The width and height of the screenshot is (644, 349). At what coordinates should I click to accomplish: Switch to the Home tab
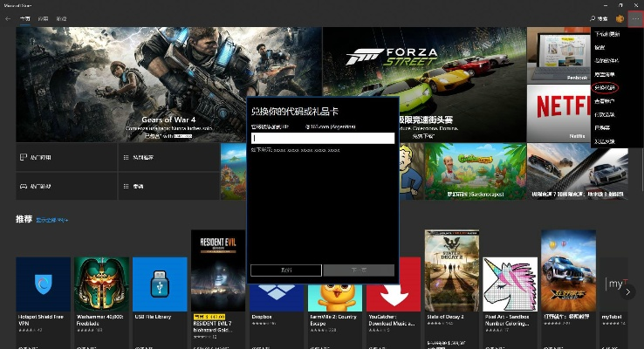pos(25,19)
